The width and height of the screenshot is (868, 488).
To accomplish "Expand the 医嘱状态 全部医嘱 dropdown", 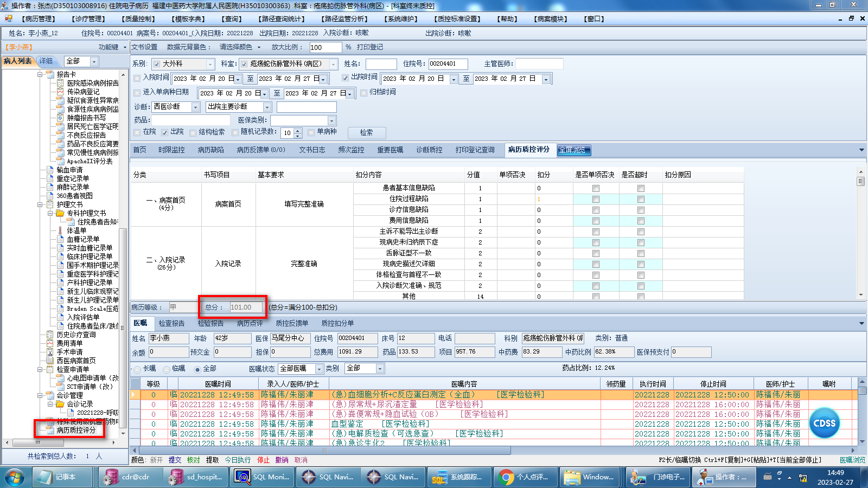I will coord(318,369).
